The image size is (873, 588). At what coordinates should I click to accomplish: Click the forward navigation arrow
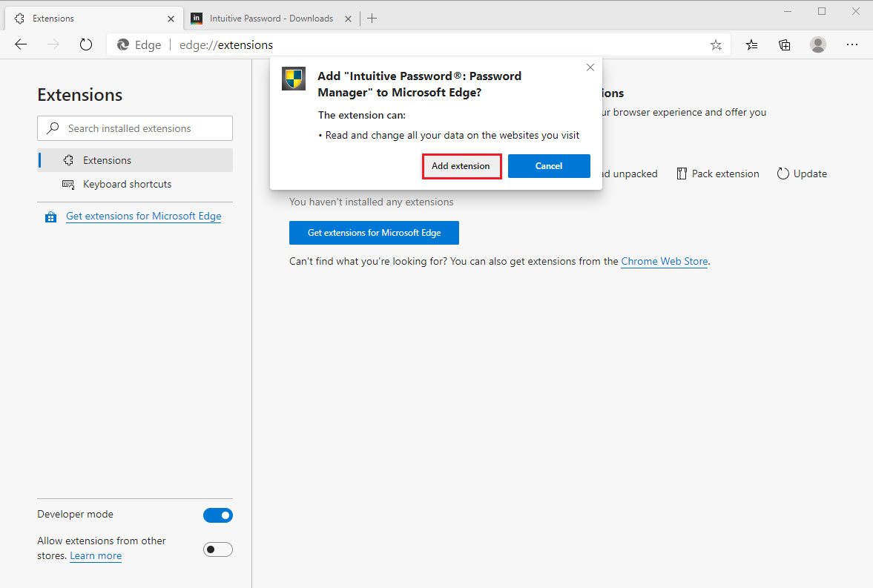[x=53, y=44]
